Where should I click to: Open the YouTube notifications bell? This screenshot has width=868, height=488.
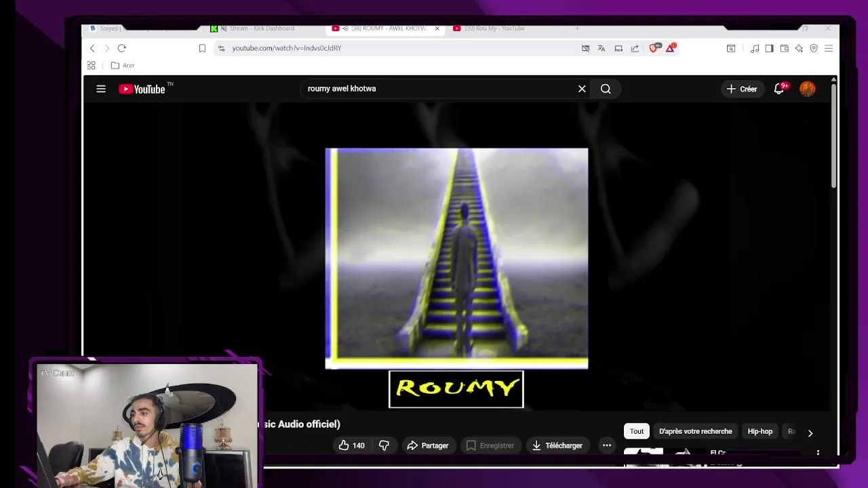(x=778, y=89)
